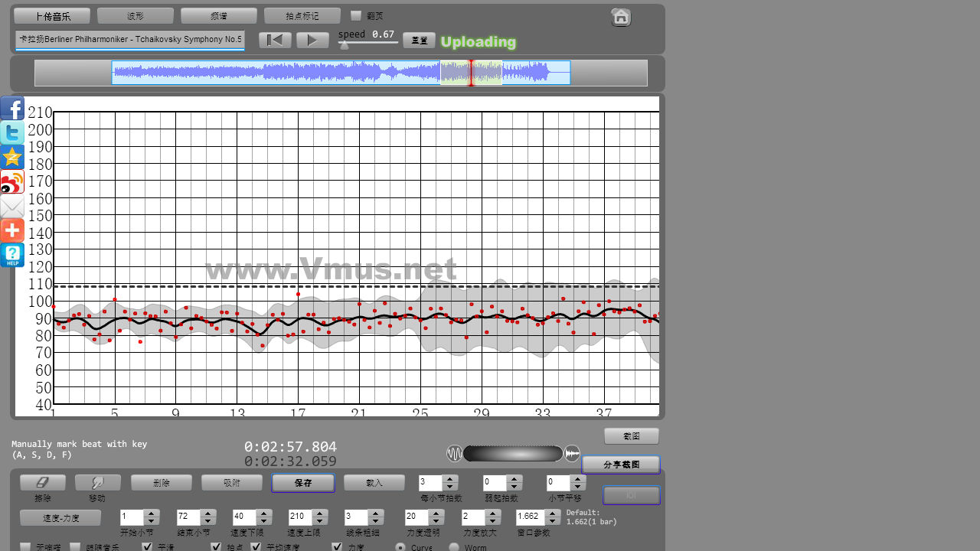Share via the Twitter icon
980x551 pixels.
tap(12, 133)
